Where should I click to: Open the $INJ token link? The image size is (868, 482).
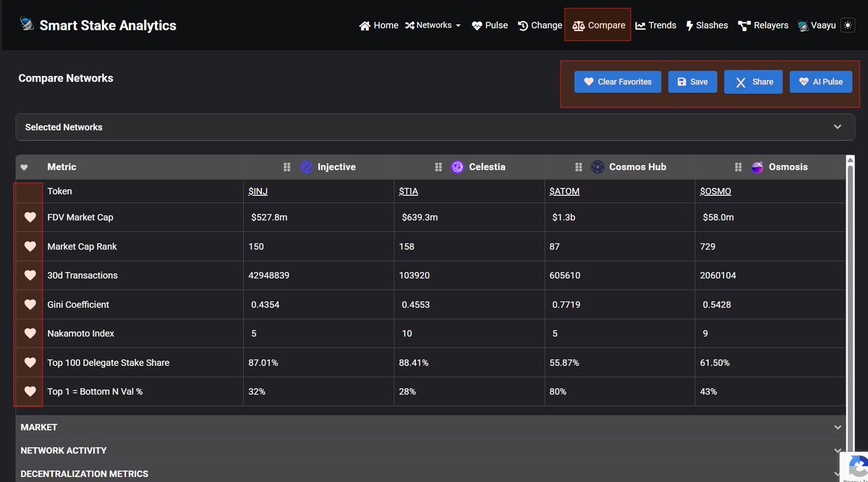coord(258,191)
